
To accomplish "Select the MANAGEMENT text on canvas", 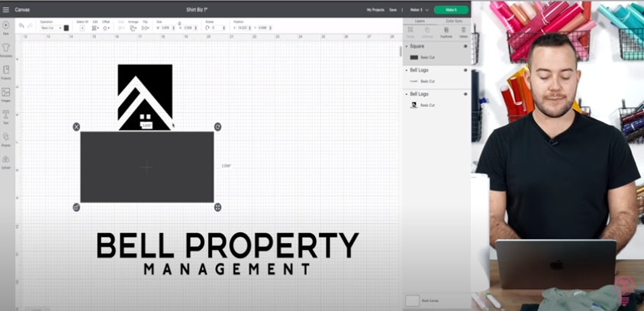I will (x=227, y=269).
